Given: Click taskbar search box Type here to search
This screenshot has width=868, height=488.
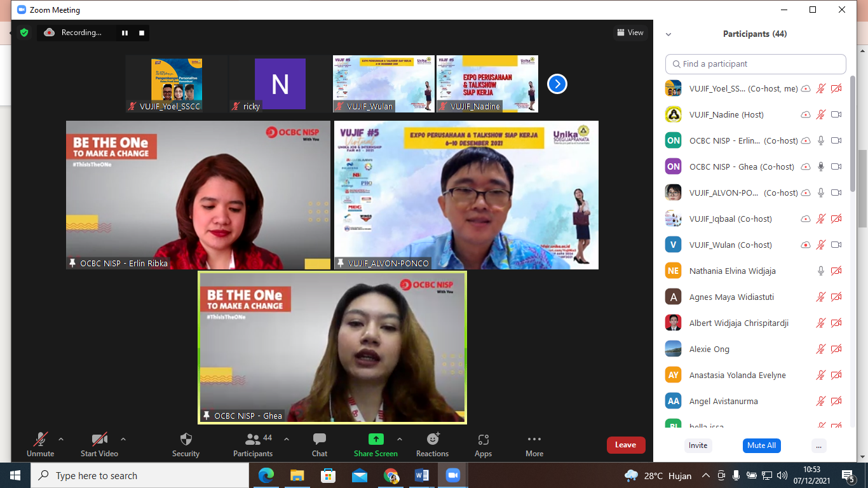Looking at the screenshot, I should tap(140, 475).
